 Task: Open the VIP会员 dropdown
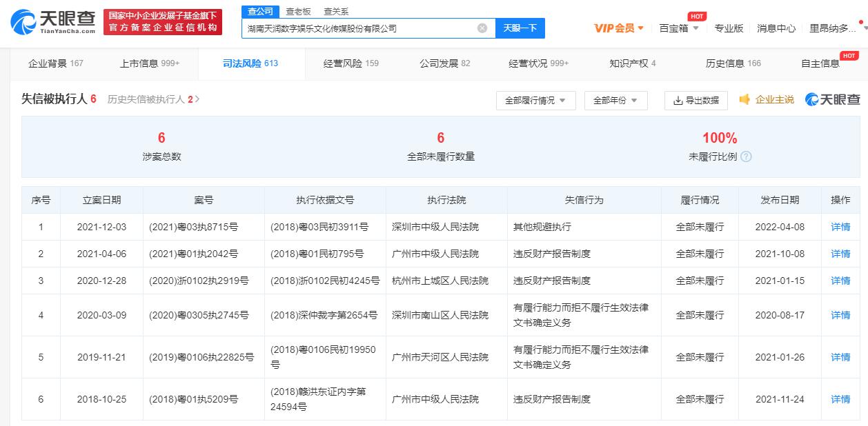tap(619, 28)
